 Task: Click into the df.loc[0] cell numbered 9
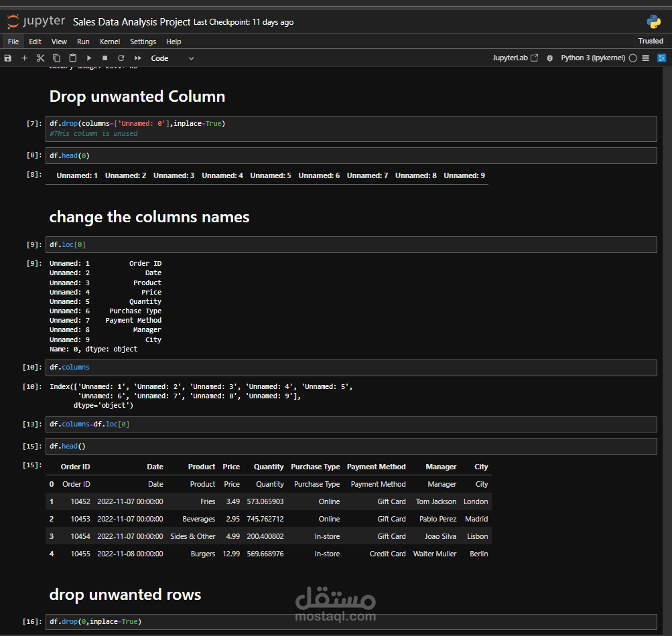pyautogui.click(x=351, y=244)
